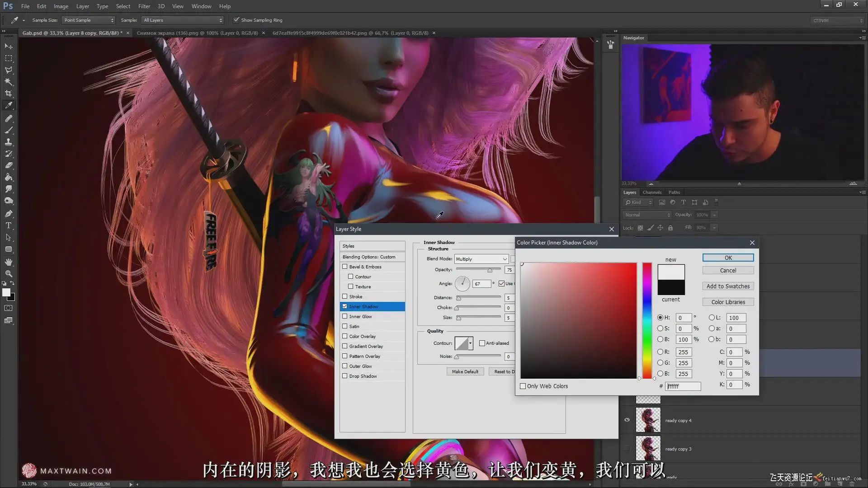Click Add to Swatches button

point(728,286)
